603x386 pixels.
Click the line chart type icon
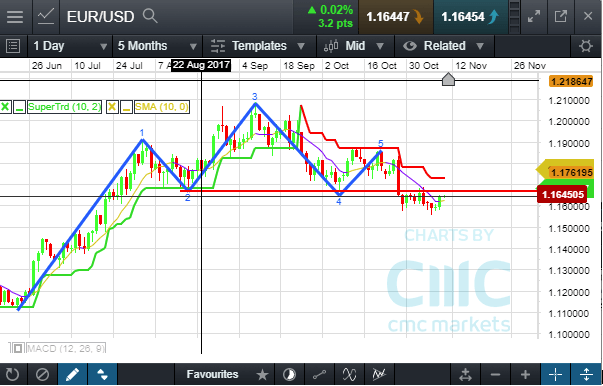point(46,17)
